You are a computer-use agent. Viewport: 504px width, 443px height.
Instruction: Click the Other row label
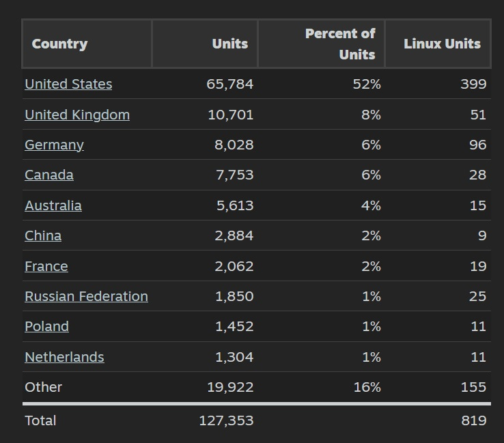[x=44, y=387]
